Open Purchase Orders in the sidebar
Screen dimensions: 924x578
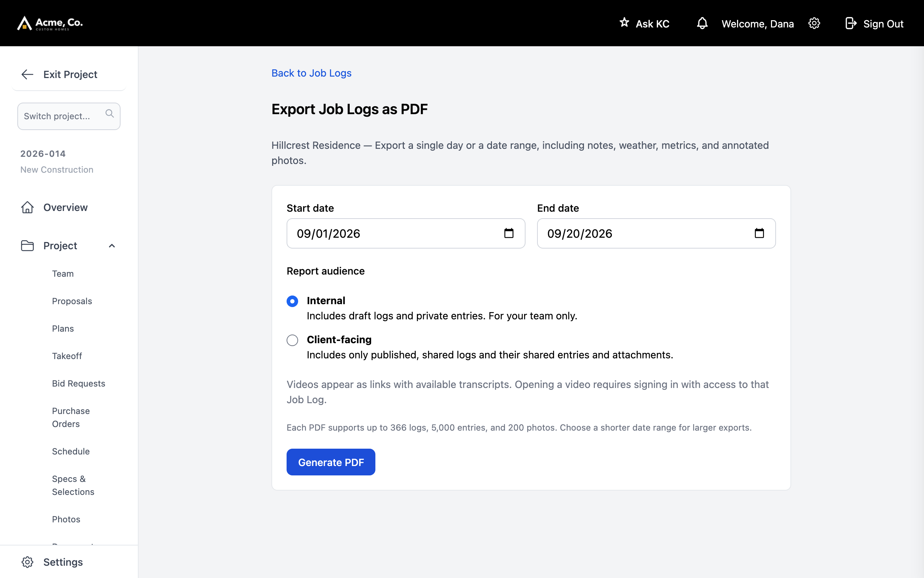71,418
